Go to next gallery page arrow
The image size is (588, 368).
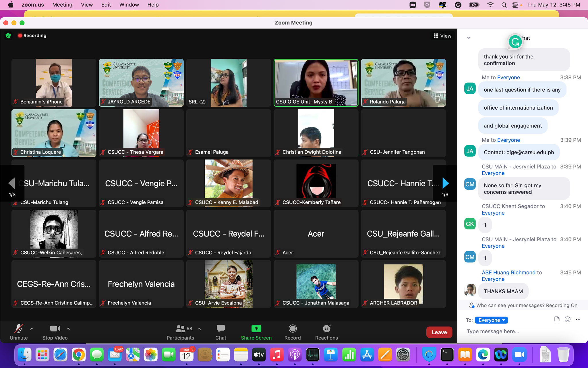[x=445, y=183]
